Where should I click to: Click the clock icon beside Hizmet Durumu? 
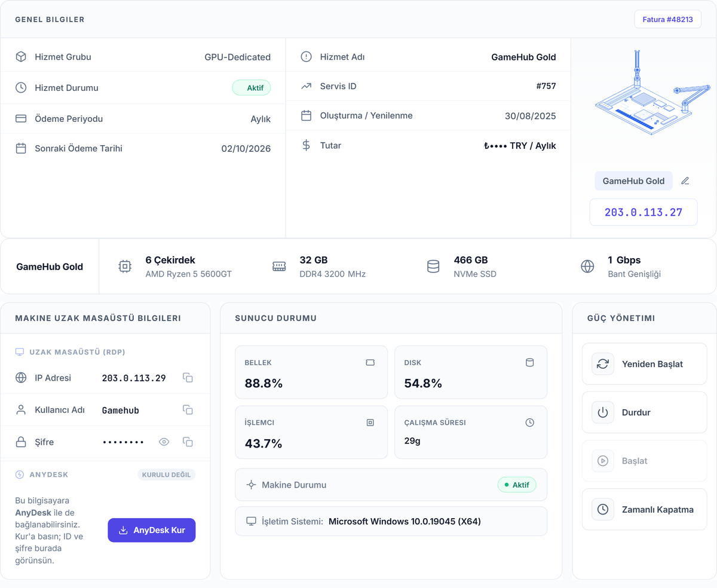[x=21, y=88]
